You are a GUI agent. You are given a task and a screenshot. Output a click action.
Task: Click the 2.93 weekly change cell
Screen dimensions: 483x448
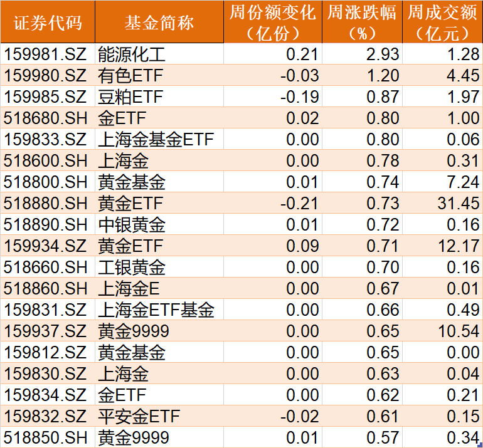pyautogui.click(x=363, y=54)
